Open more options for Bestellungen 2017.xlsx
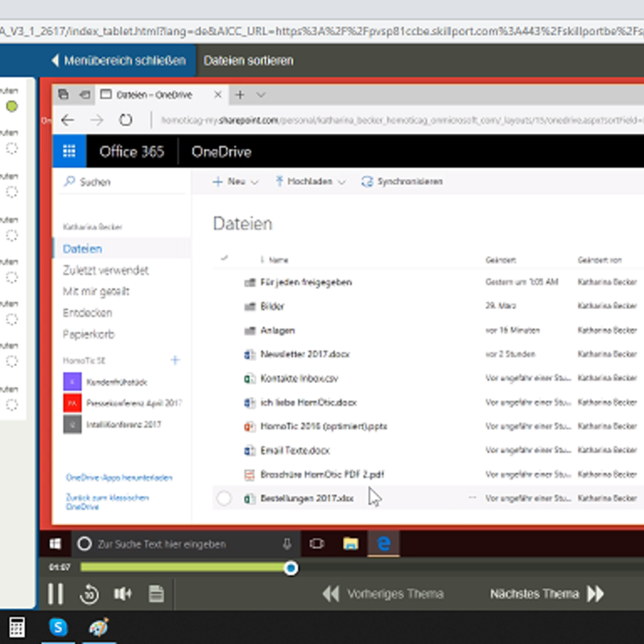Screen dimensions: 644x644 coord(473,497)
